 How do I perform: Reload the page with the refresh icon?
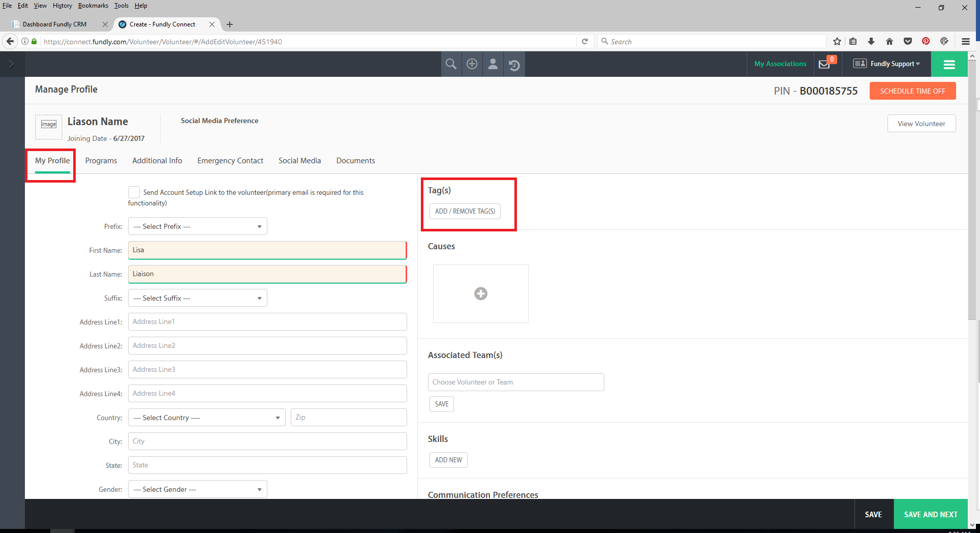pos(585,42)
